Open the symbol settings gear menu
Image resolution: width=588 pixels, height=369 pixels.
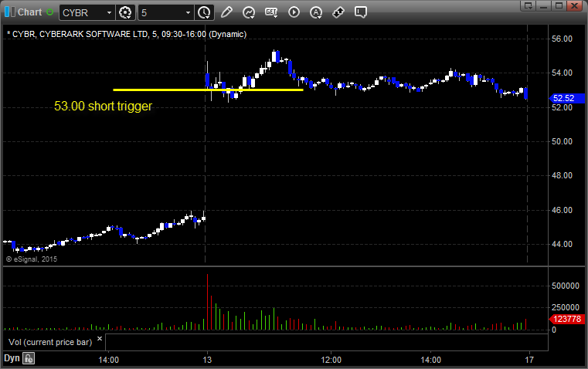(125, 12)
